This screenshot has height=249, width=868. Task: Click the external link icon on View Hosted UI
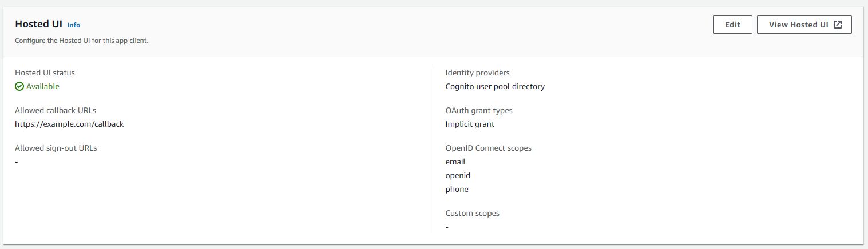tap(838, 25)
